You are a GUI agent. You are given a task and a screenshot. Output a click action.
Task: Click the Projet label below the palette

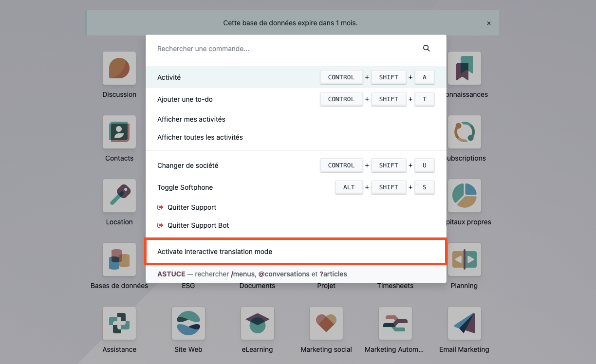[x=326, y=286]
